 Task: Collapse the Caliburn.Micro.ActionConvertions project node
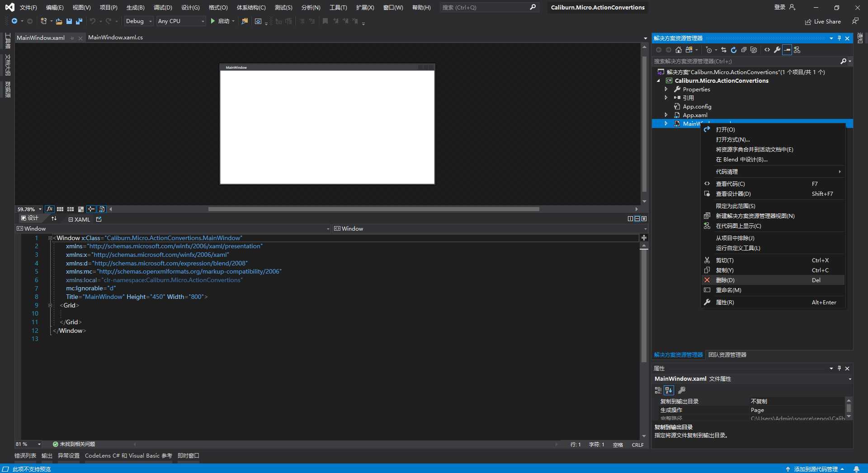(658, 81)
